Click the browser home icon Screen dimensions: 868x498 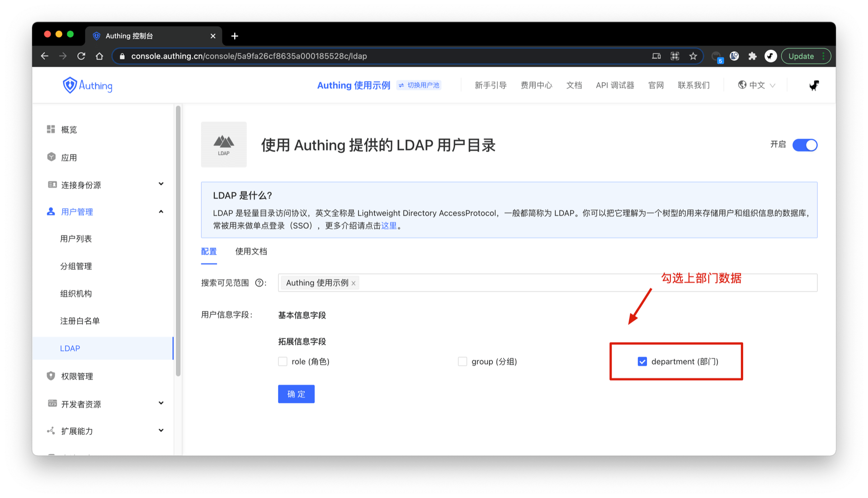click(x=99, y=56)
